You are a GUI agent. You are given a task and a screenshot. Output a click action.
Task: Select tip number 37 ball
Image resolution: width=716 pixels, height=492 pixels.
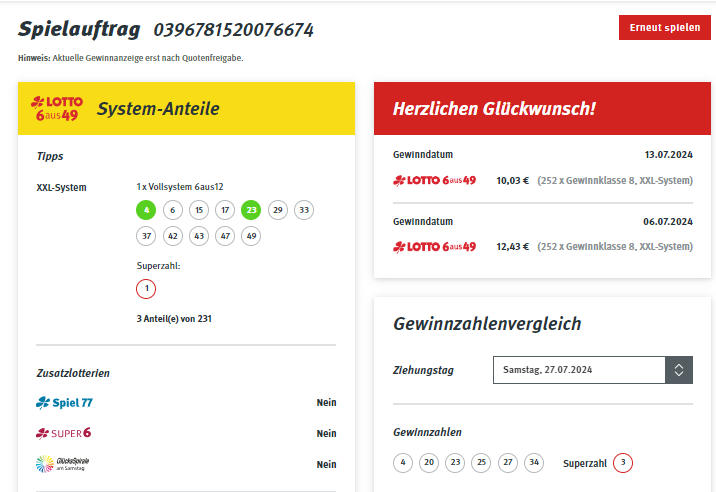146,236
